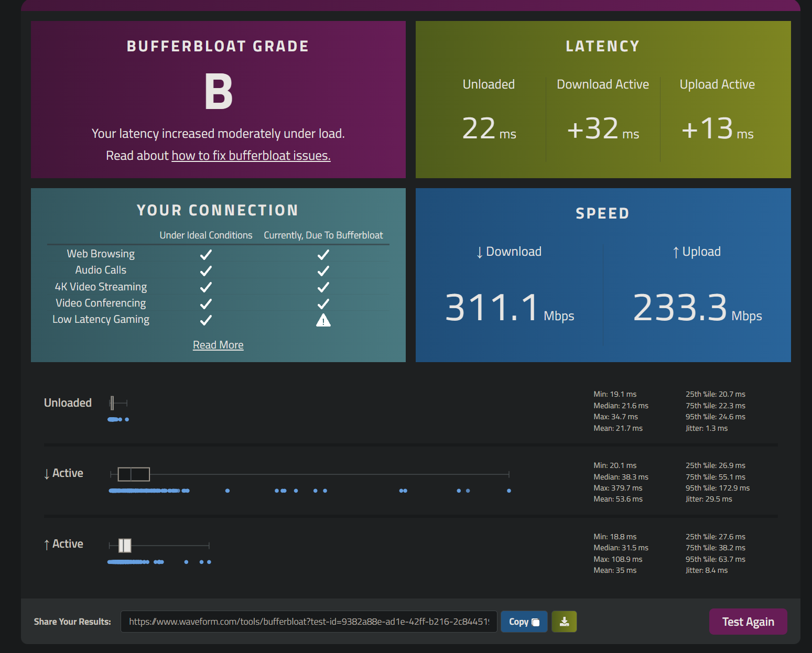Click the +13 ms upload active latency
The image size is (812, 653).
[717, 129]
